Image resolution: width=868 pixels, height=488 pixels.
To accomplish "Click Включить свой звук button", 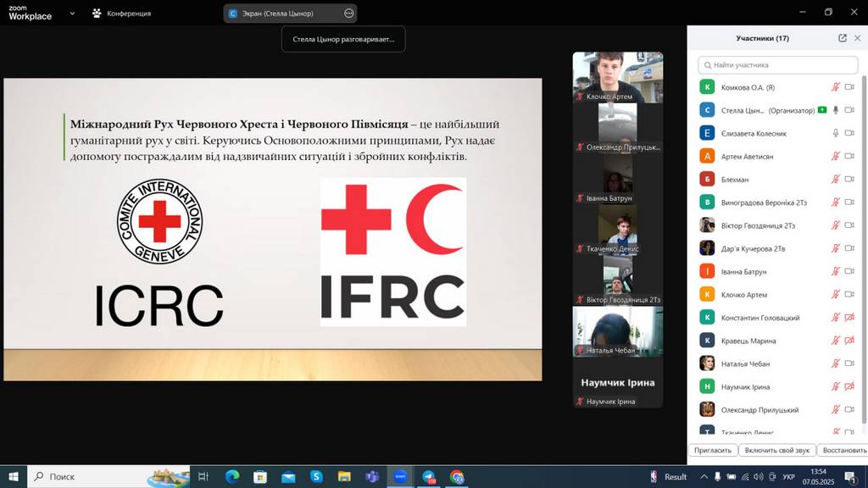I will [x=777, y=451].
